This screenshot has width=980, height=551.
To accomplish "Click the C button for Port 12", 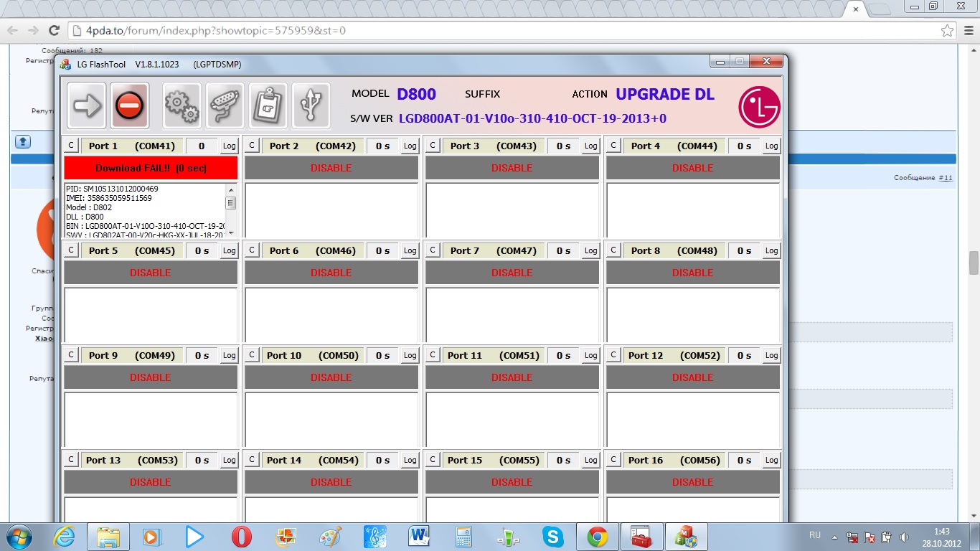I will pos(613,355).
